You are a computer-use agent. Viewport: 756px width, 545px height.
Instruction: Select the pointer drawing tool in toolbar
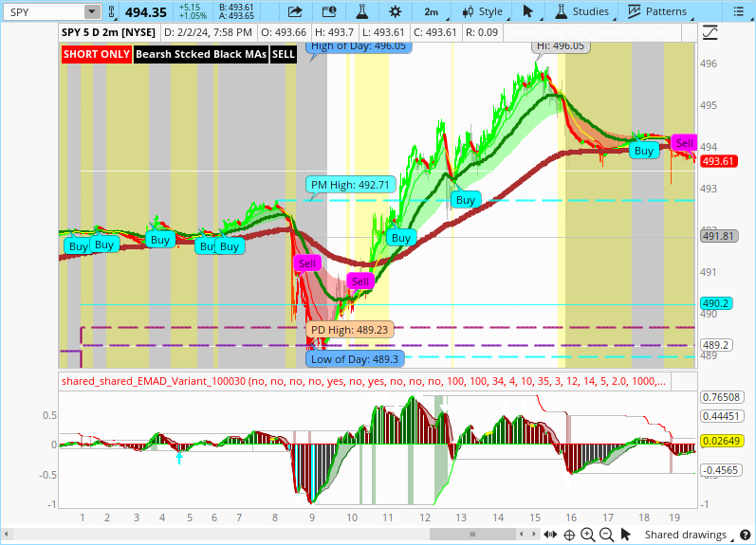pyautogui.click(x=528, y=11)
